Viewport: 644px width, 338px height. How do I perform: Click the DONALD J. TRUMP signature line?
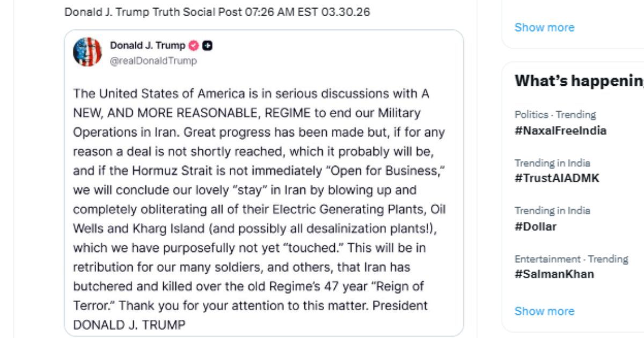(x=129, y=325)
